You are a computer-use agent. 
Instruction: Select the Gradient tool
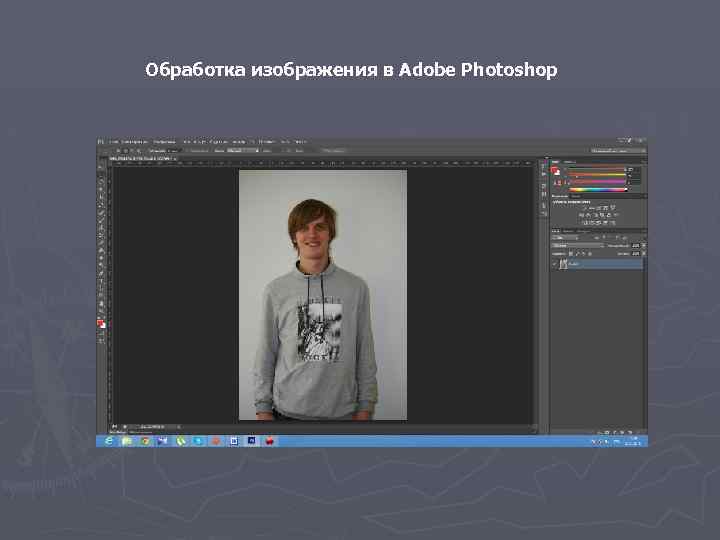coord(101,251)
